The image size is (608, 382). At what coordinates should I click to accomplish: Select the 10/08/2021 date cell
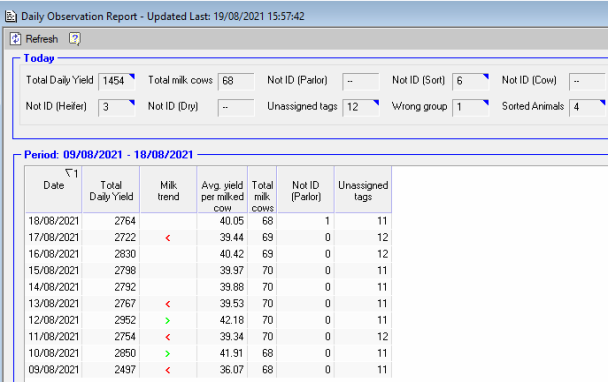[54, 353]
